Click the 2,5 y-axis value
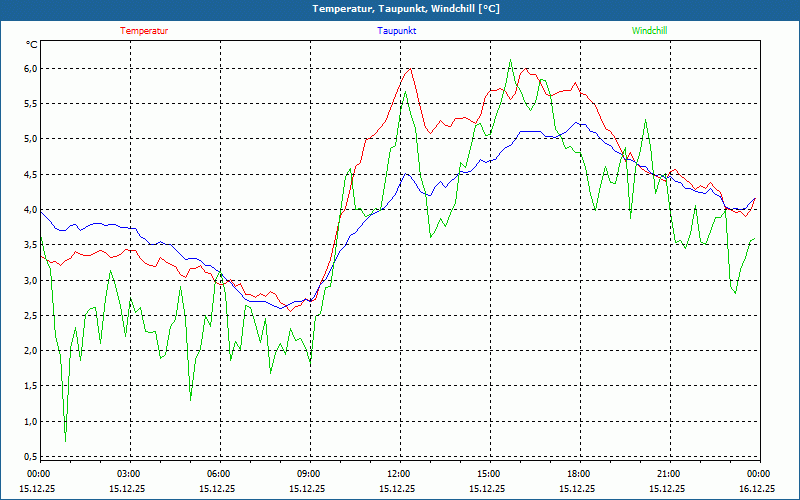This screenshot has height=500, width=800. coord(31,315)
